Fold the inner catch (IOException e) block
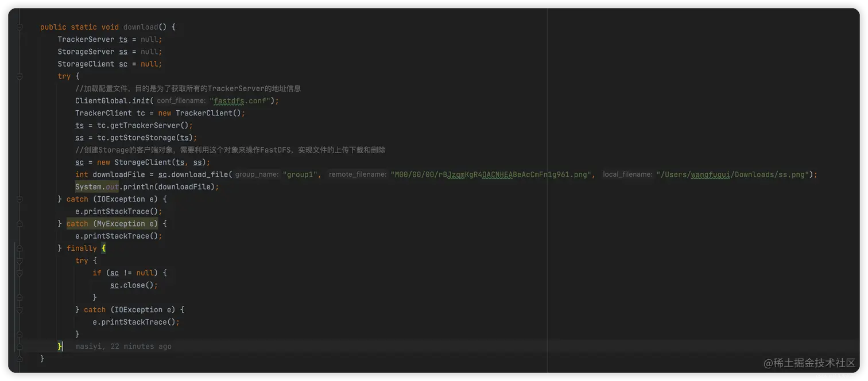The image size is (868, 381). (20, 310)
